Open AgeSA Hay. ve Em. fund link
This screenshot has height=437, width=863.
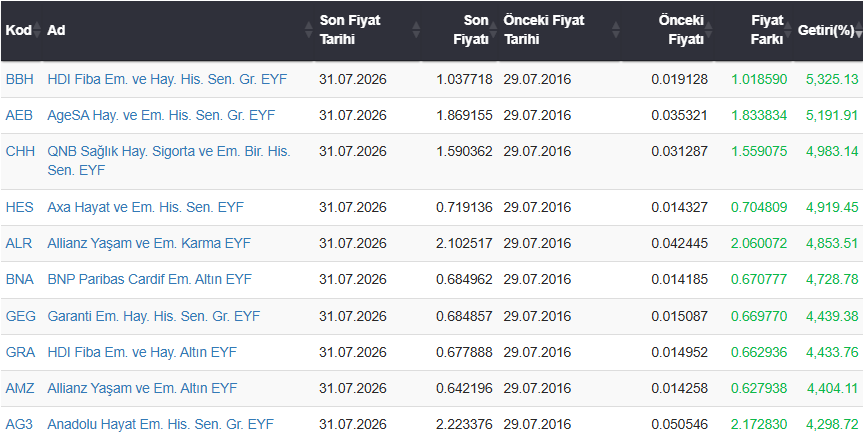pos(161,116)
